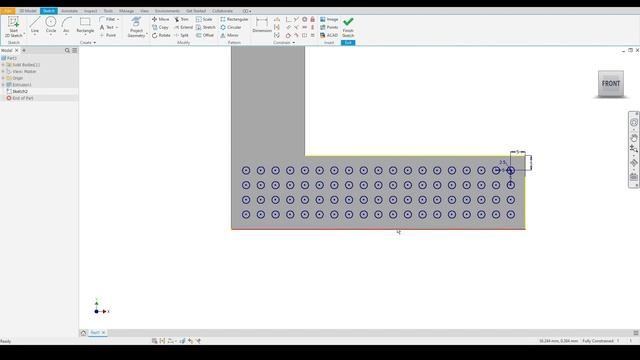
Task: Click the Home document icon
Action: pyautogui.click(x=83, y=333)
